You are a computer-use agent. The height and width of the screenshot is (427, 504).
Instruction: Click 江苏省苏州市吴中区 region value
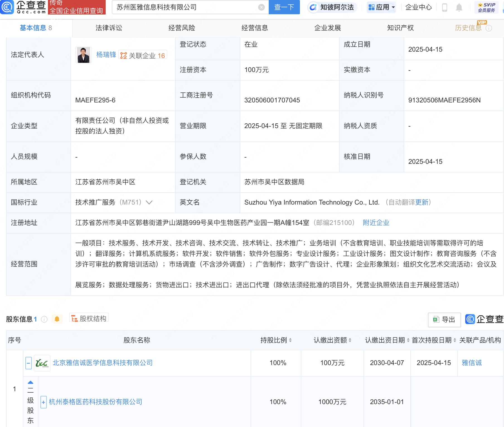coord(105,182)
